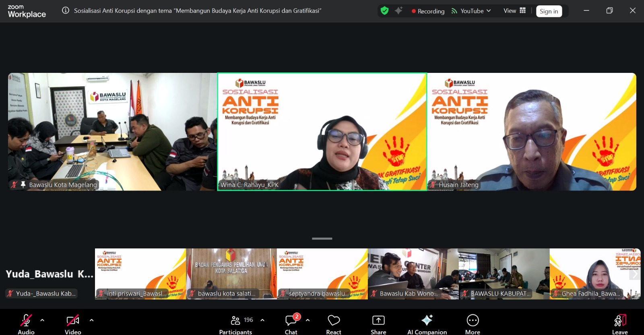Viewport: 644px width, 335px height.
Task: Open the Chat panel
Action: (x=291, y=324)
